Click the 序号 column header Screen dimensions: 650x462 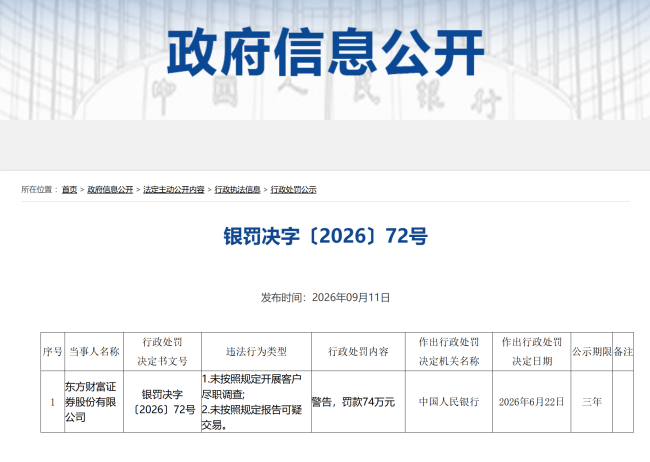pyautogui.click(x=52, y=352)
